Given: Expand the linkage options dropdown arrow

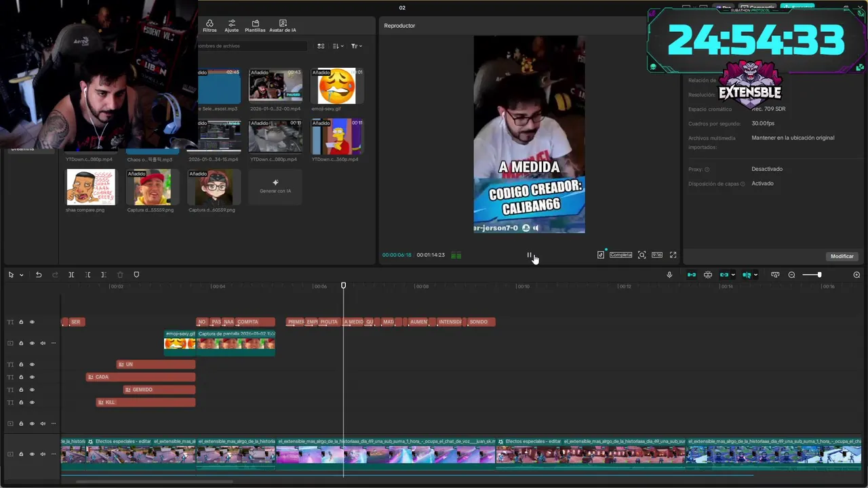Looking at the screenshot, I should pyautogui.click(x=733, y=275).
